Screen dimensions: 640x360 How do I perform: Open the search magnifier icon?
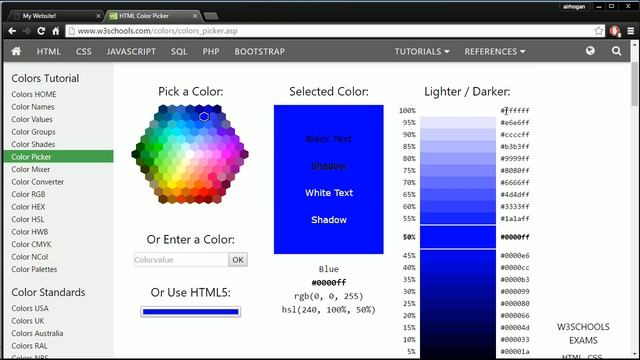coord(616,51)
